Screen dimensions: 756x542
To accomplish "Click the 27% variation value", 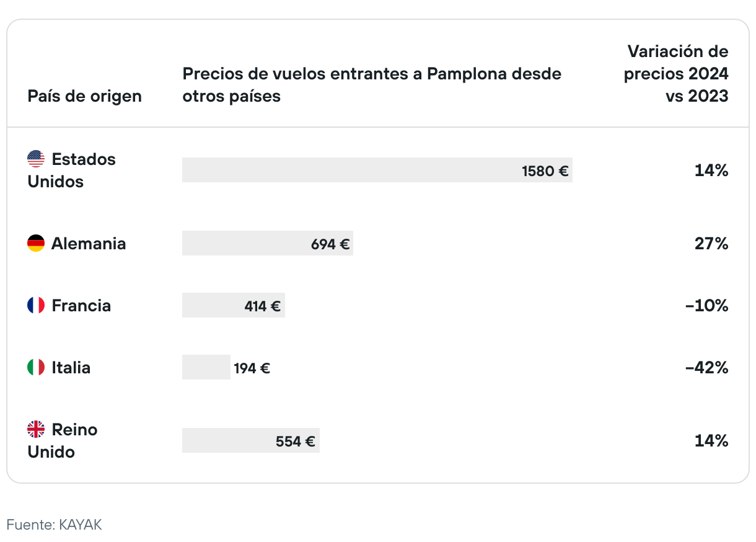I will pyautogui.click(x=711, y=243).
